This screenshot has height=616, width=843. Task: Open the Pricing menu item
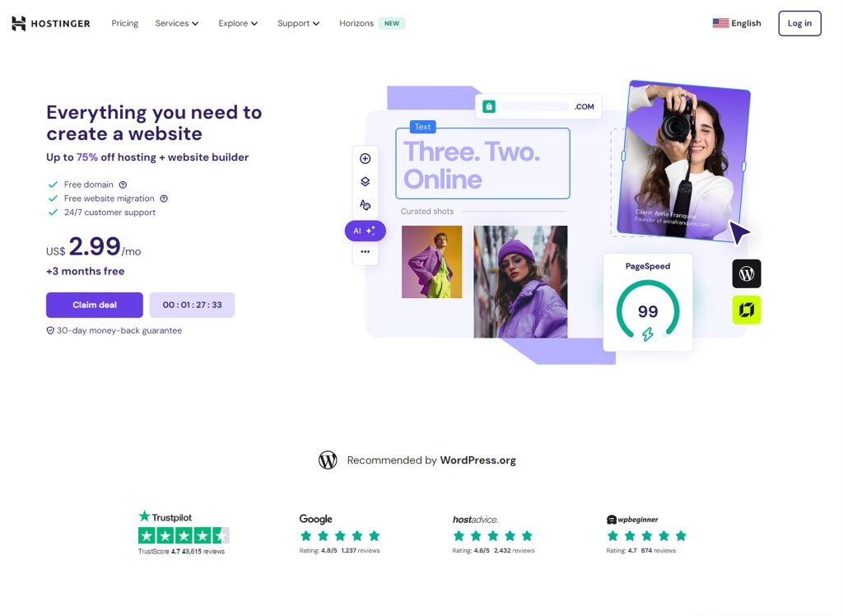tap(125, 23)
